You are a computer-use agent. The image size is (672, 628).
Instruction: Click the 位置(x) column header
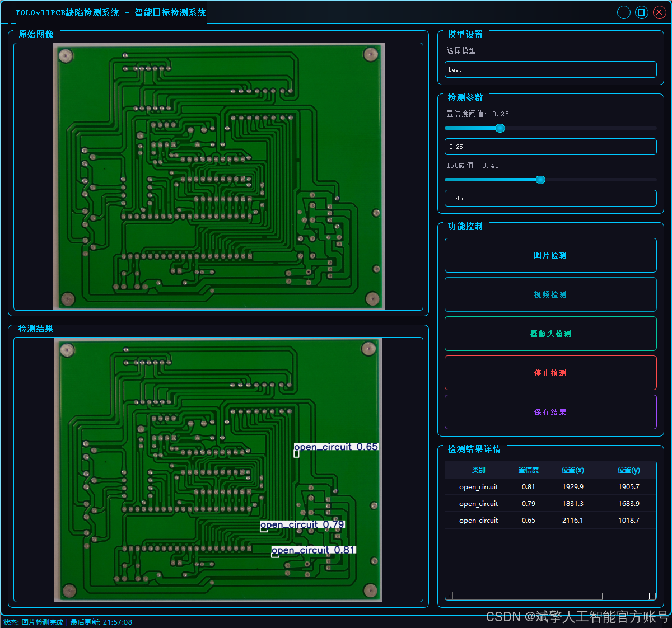pos(573,470)
